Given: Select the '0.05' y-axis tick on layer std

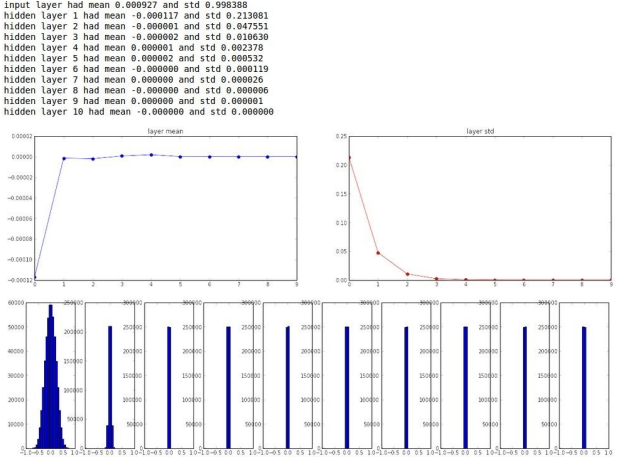Looking at the screenshot, I should click(x=341, y=251).
